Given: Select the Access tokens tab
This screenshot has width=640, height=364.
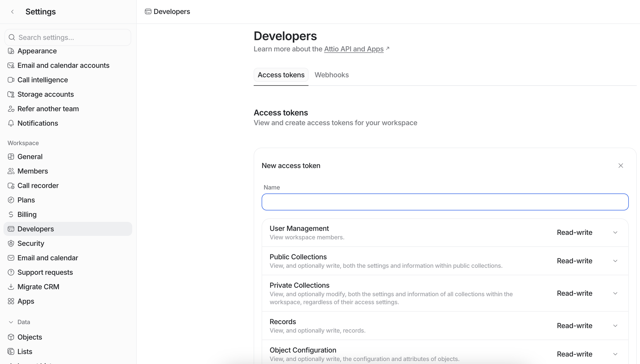Looking at the screenshot, I should pyautogui.click(x=281, y=75).
